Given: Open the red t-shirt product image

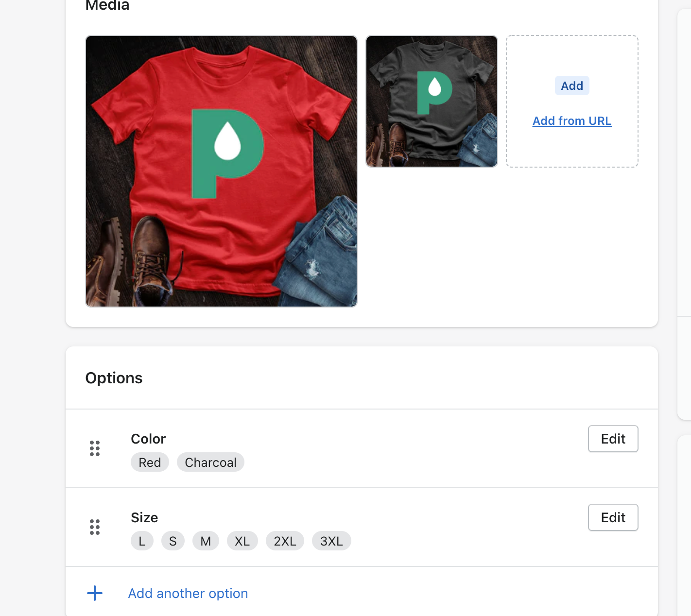Looking at the screenshot, I should [221, 171].
